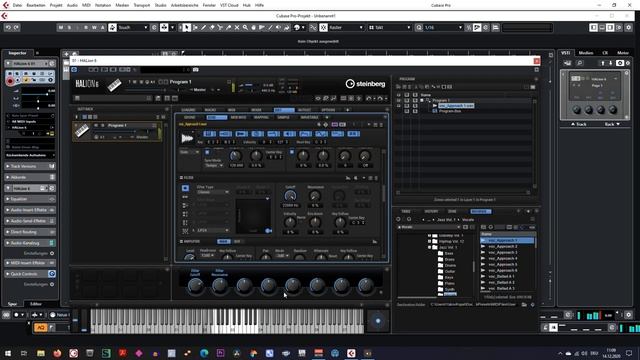Open File Explorer from taskbar
Image resolution: width=640 pixels, height=360 pixels.
pyautogui.click(x=41, y=353)
